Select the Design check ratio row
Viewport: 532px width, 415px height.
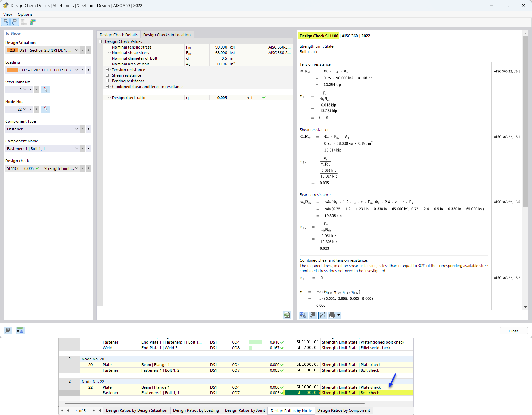(x=198, y=98)
